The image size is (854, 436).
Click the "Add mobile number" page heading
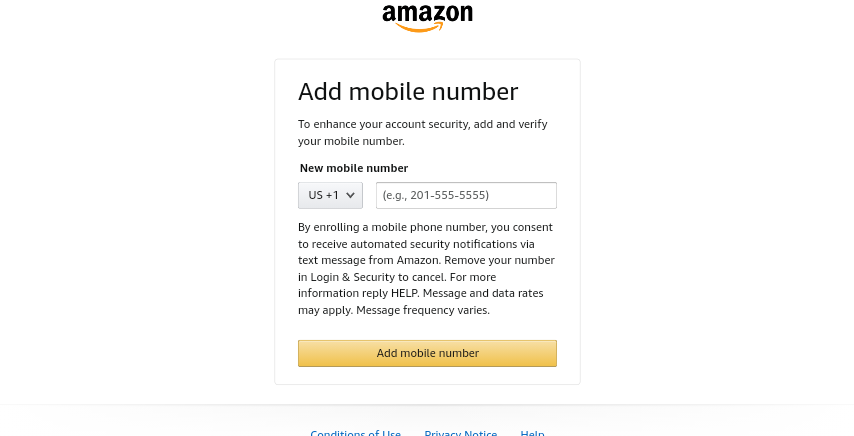pos(408,92)
